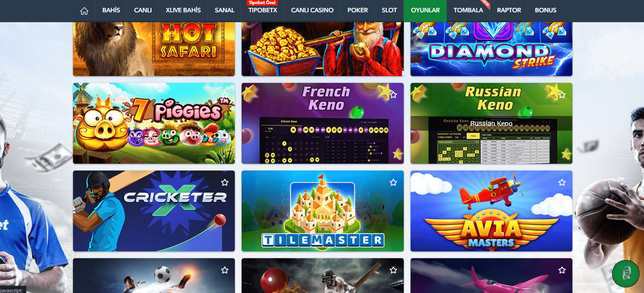Star the soccer game in bottom row
Viewport: 644px width, 293px height.
tap(225, 270)
